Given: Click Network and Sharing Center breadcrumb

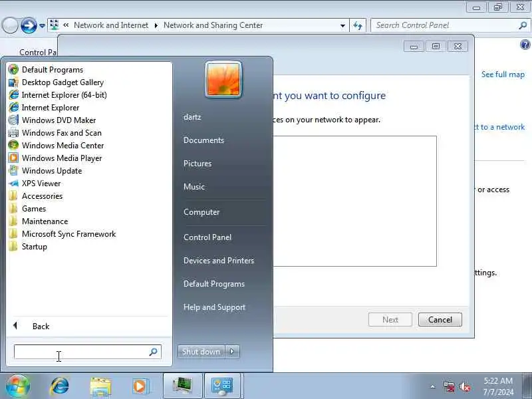Looking at the screenshot, I should (x=213, y=25).
